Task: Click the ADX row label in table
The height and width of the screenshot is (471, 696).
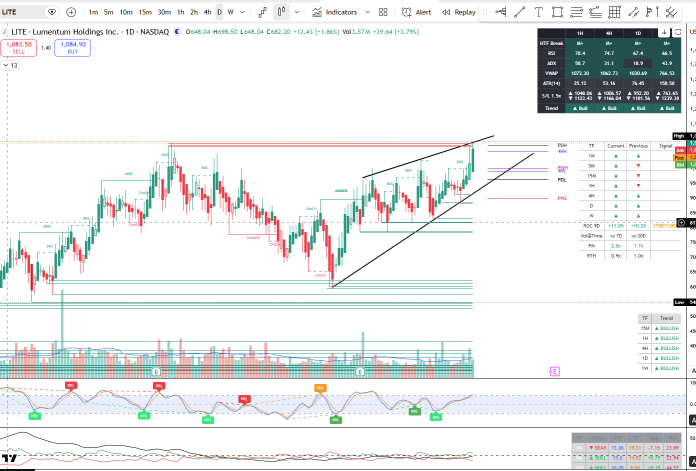Action: point(551,63)
